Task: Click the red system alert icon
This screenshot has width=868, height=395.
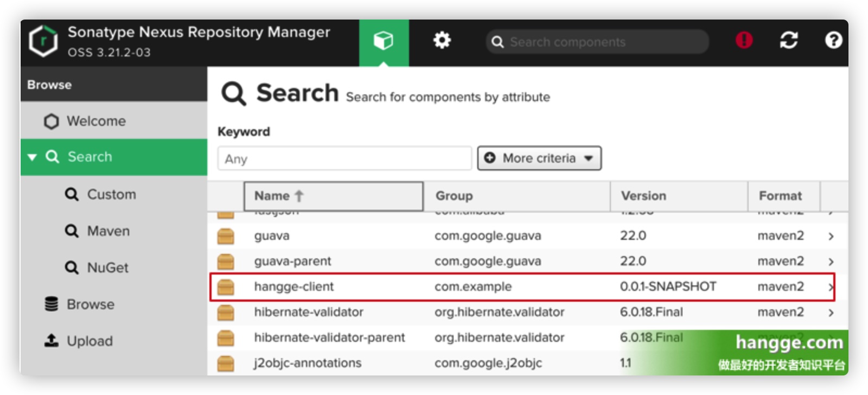Action: (x=744, y=40)
